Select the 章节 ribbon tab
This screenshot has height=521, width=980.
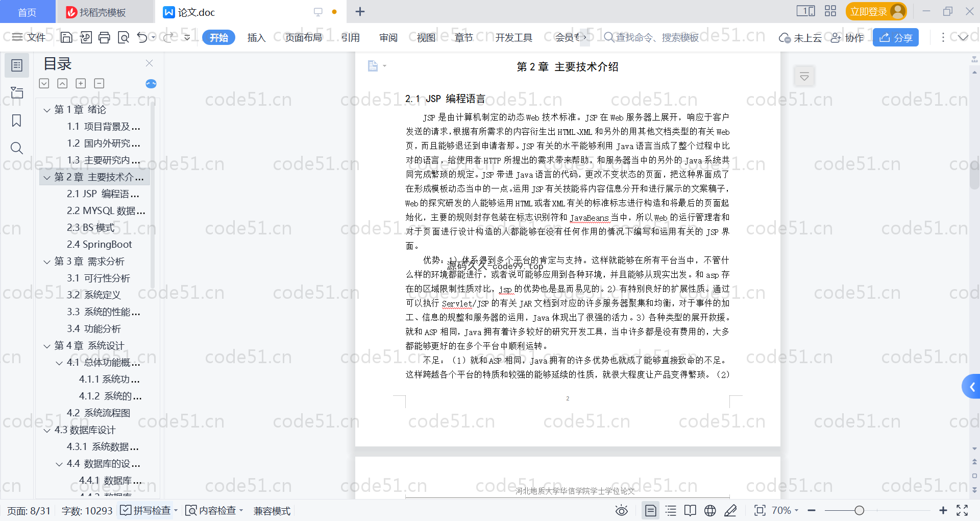click(x=463, y=37)
